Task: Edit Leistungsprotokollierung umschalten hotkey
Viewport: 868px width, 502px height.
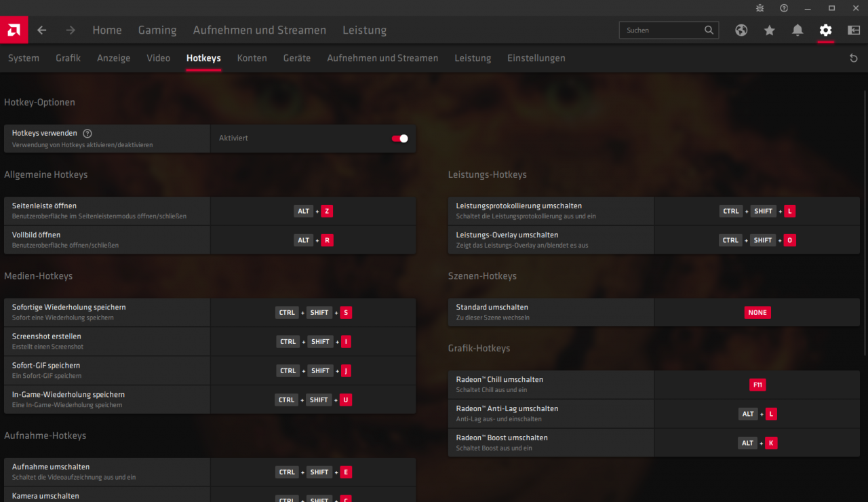Action: 757,211
